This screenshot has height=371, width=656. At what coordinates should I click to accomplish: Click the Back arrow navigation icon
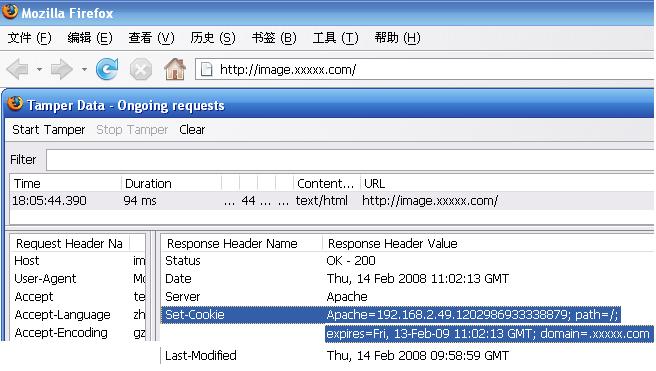point(17,69)
